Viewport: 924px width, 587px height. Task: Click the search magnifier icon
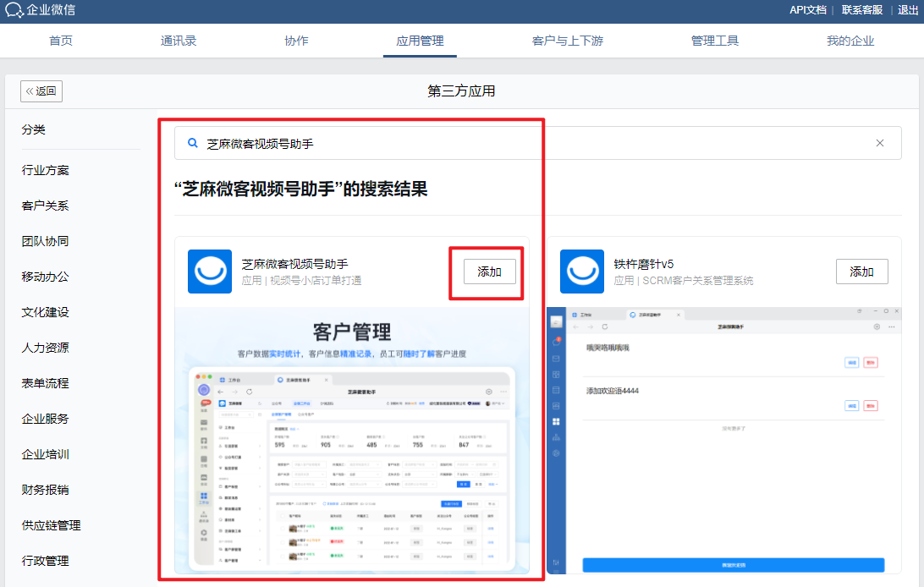pos(192,143)
